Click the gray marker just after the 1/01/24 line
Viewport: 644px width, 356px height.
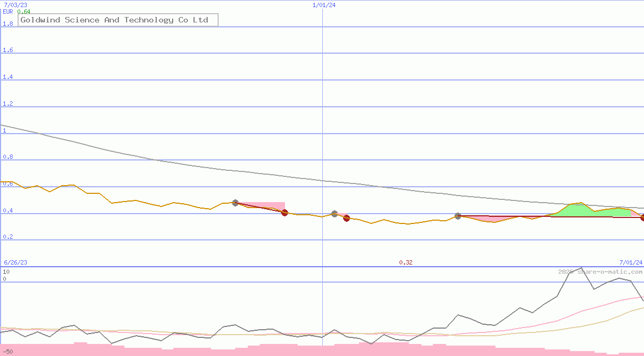click(x=334, y=214)
